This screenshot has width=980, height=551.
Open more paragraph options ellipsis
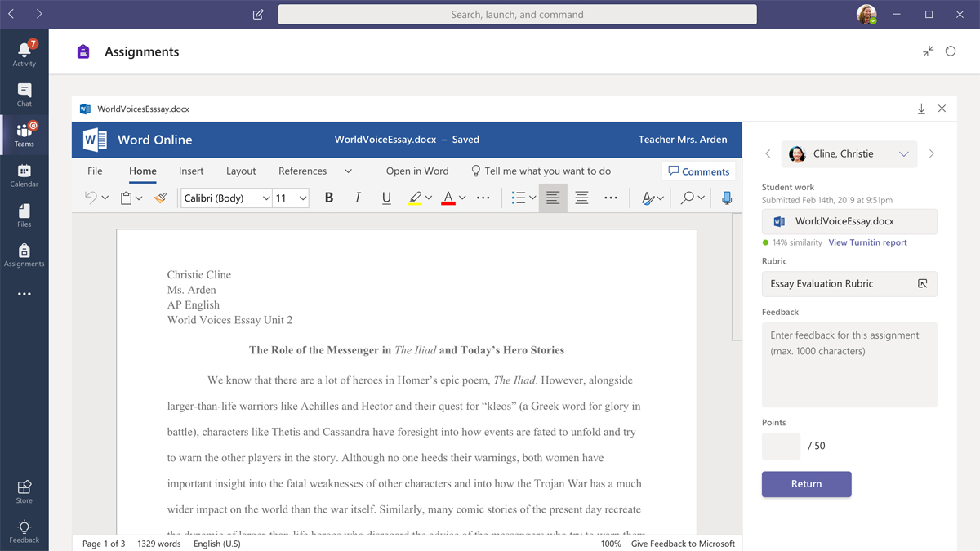point(611,198)
